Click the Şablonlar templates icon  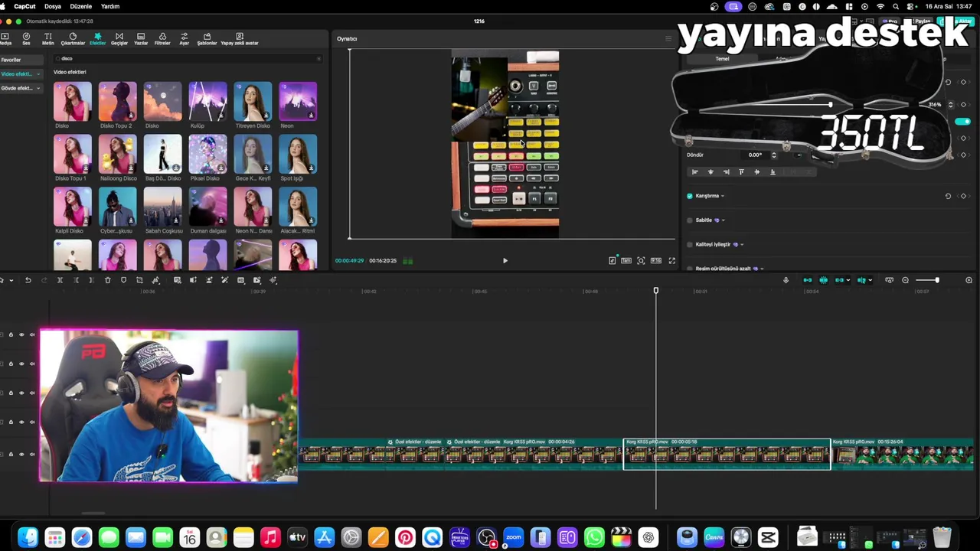tap(207, 39)
